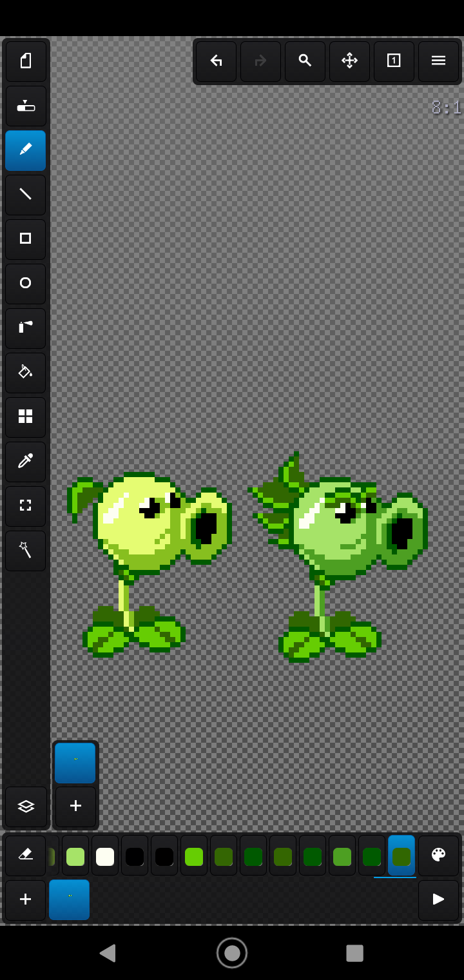Open the hamburger main menu
The image size is (464, 980).
coord(439,61)
